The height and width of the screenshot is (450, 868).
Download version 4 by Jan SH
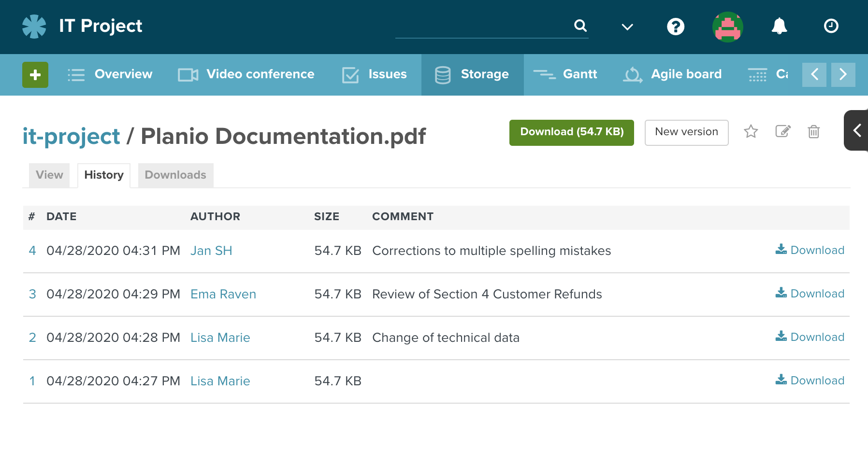coord(810,250)
